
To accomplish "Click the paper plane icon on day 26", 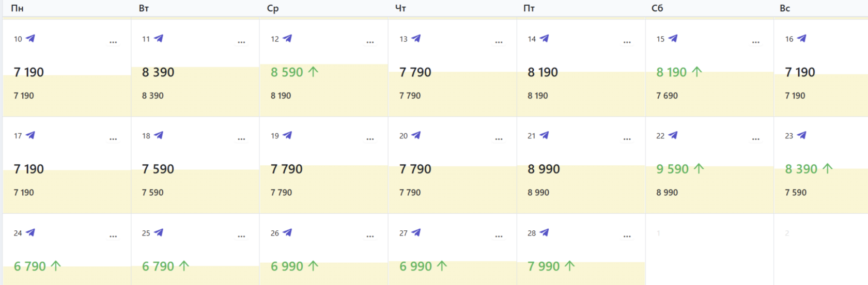I will point(288,232).
